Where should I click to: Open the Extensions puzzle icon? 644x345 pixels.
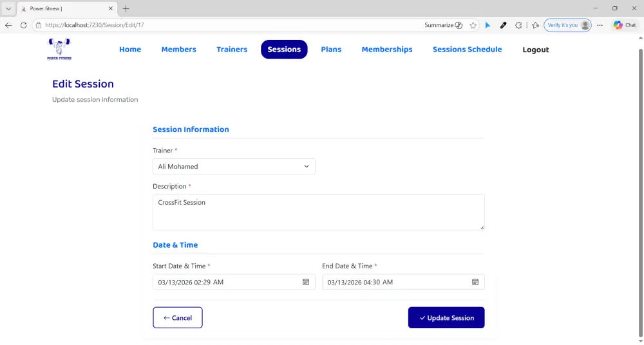(518, 25)
